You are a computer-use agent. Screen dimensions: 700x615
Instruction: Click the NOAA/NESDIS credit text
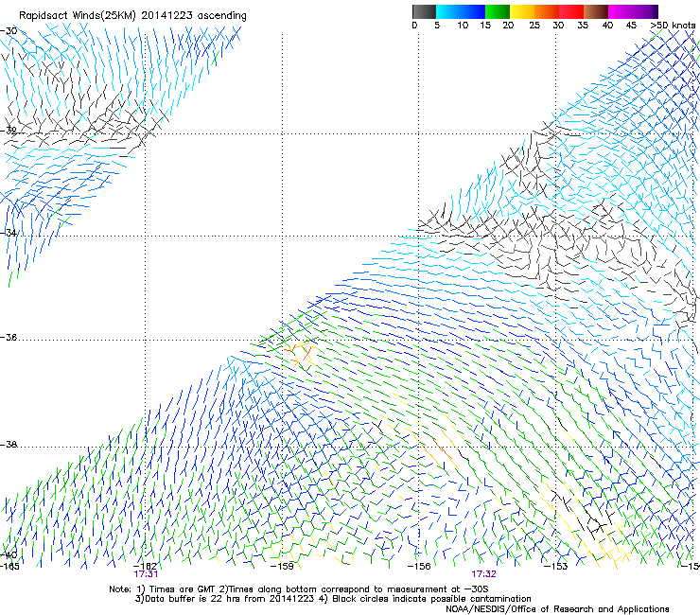557,609
